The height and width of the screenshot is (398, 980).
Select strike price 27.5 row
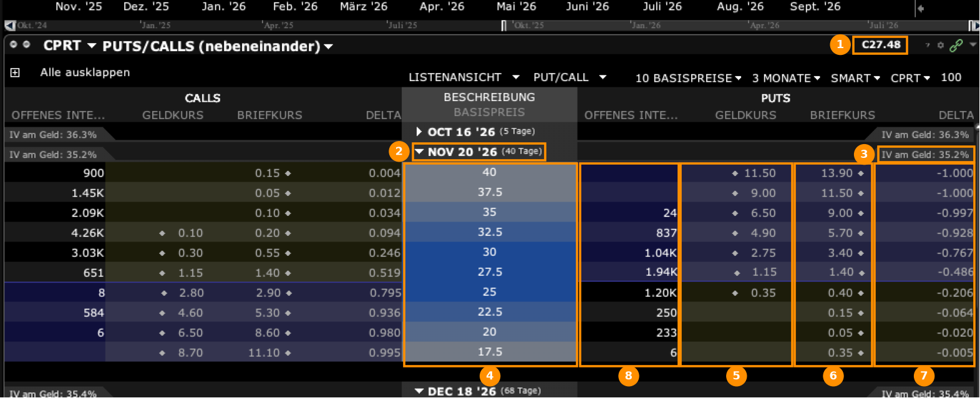click(x=490, y=272)
